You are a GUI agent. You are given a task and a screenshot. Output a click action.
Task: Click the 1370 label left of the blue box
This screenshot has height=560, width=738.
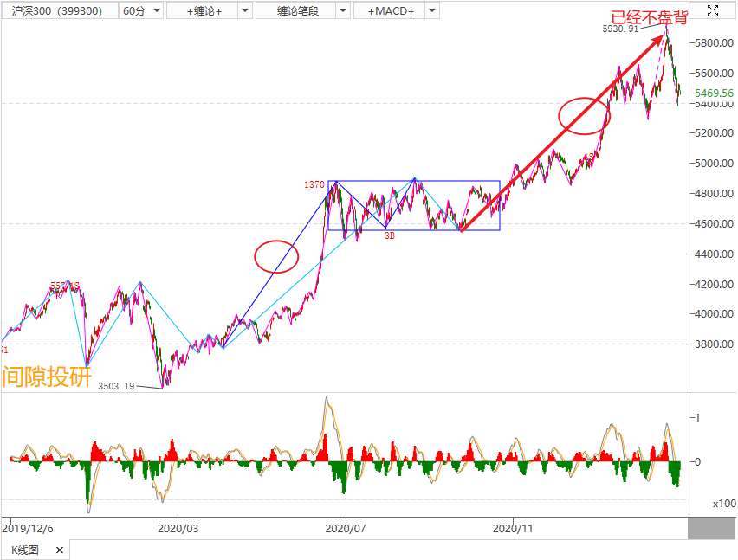(313, 184)
